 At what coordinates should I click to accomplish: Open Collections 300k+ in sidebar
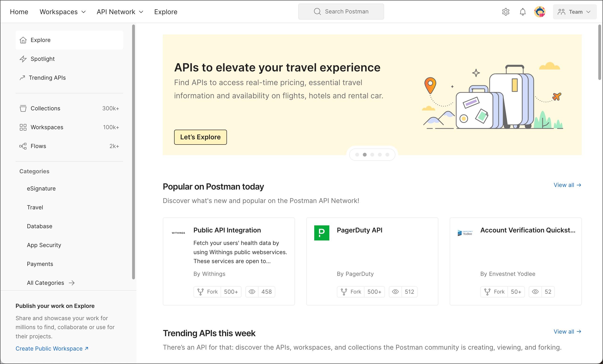coord(69,108)
